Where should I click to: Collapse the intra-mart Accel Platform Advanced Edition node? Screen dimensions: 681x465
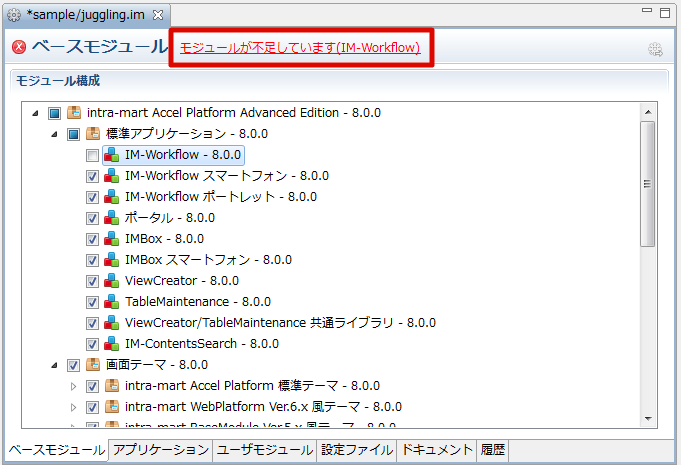click(x=36, y=113)
